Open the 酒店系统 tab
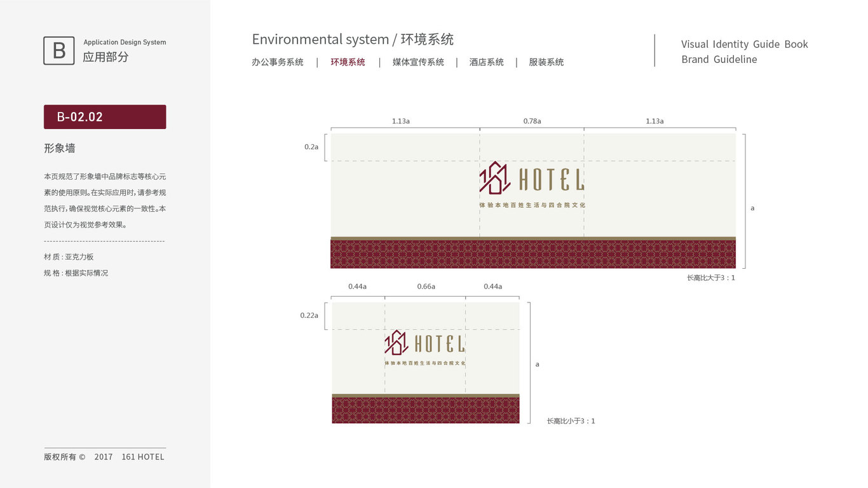The image size is (868, 488). click(487, 62)
